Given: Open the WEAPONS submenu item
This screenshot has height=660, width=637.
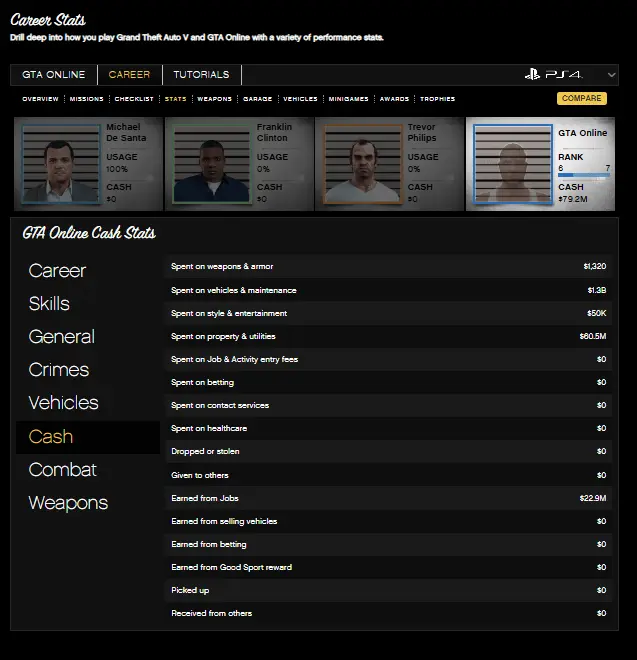Looking at the screenshot, I should point(214,99).
